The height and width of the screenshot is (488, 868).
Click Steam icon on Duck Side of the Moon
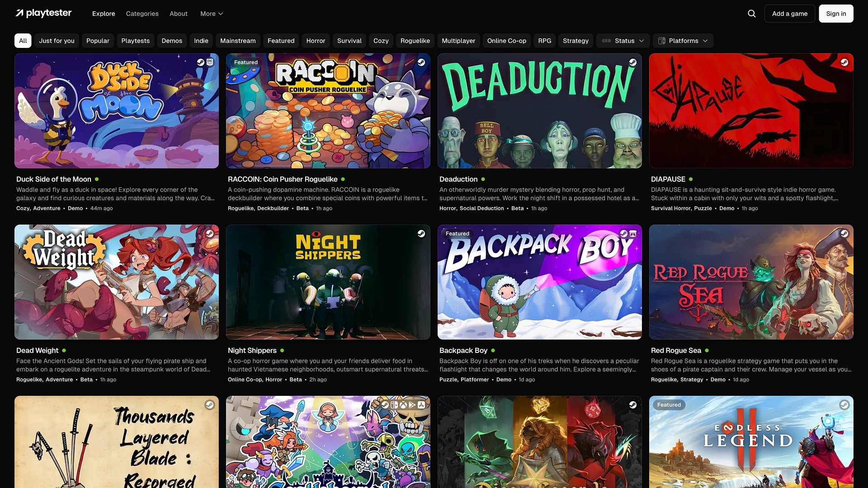201,62
